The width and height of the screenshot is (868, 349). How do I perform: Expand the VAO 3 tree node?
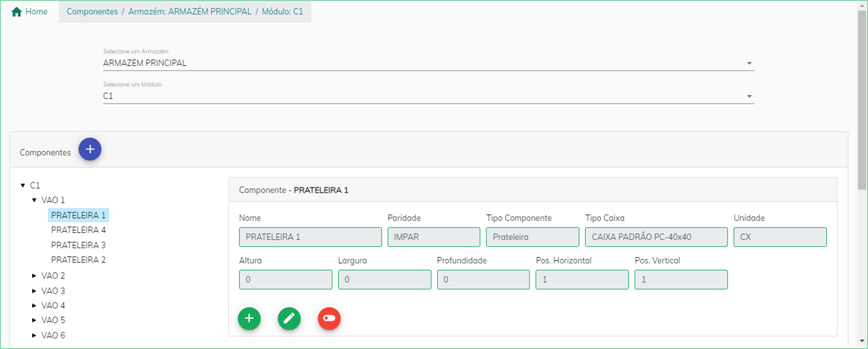[x=34, y=291]
